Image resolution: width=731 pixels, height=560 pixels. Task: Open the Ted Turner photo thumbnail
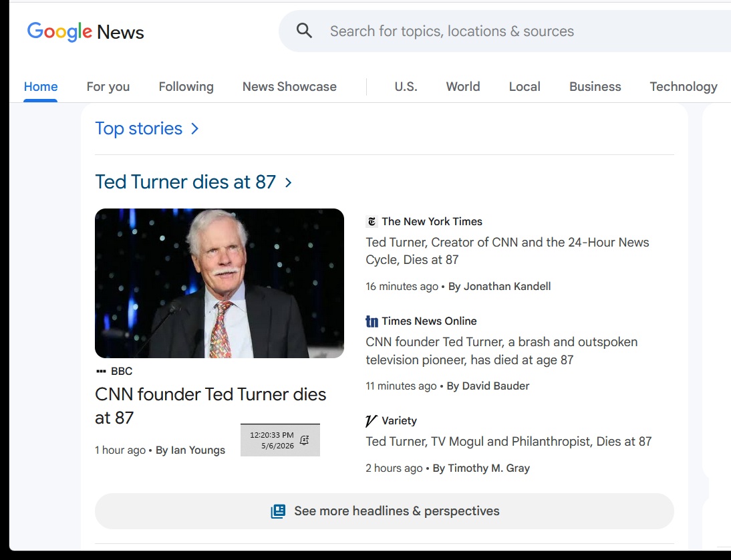point(219,283)
